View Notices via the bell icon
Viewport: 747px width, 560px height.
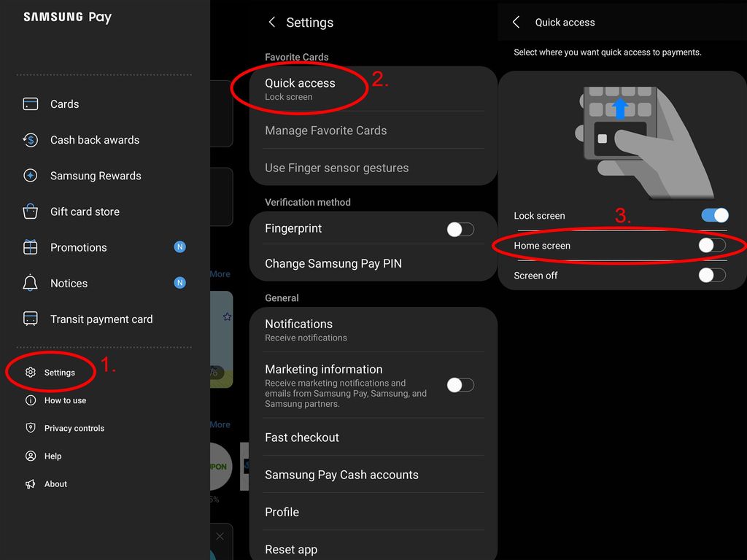point(30,283)
